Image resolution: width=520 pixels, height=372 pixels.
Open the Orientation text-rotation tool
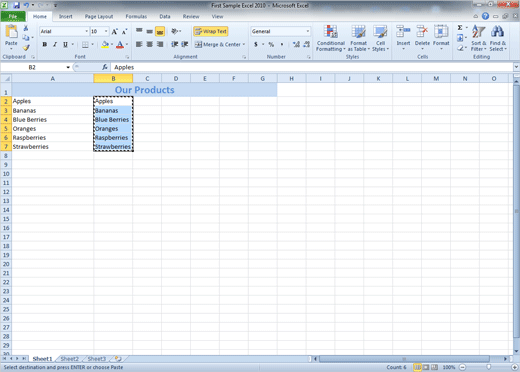pos(175,31)
